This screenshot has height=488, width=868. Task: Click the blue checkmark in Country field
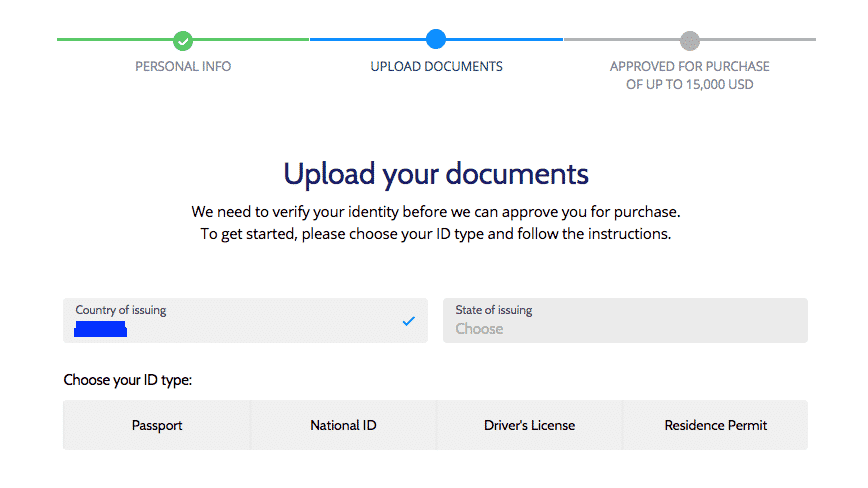click(x=409, y=321)
